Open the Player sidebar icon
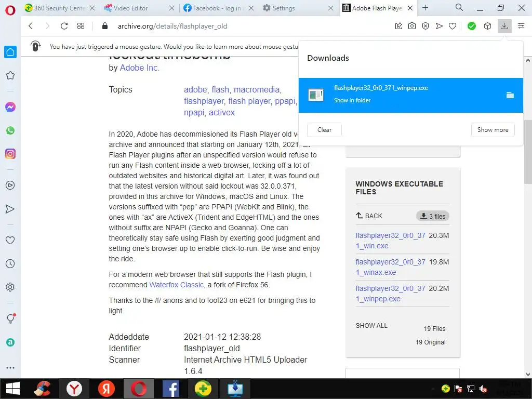532x399 pixels. pos(10,185)
